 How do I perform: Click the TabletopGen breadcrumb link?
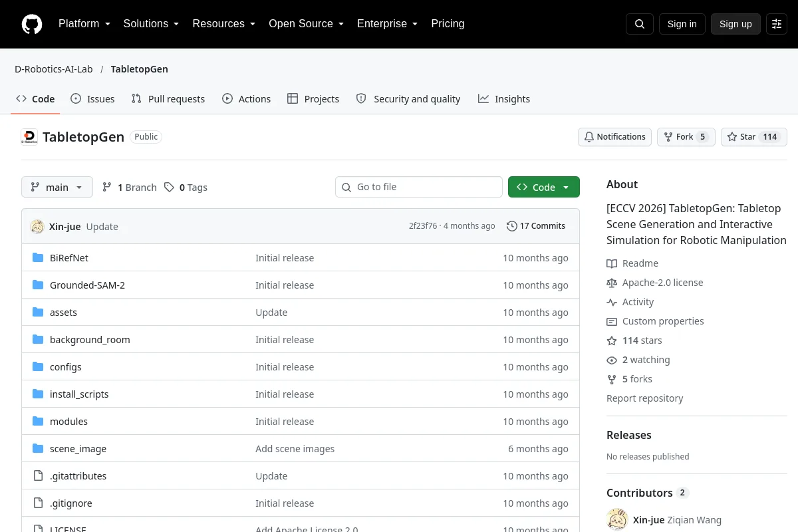139,69
